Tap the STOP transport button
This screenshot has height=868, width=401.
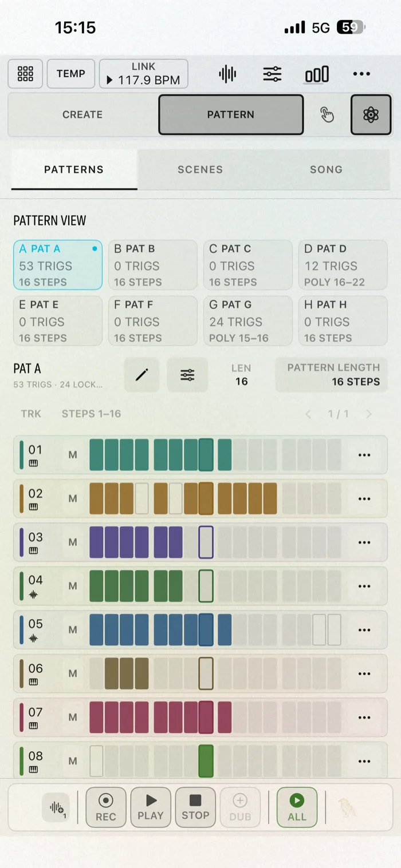coord(195,807)
